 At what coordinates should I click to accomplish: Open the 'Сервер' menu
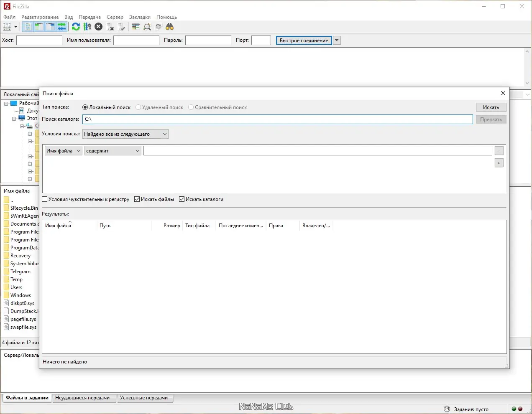click(115, 17)
